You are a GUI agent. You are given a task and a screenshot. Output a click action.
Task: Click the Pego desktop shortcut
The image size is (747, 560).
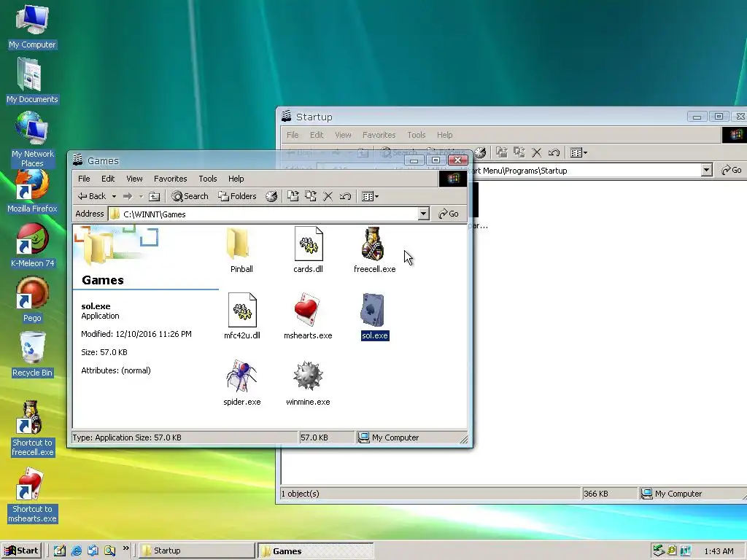point(32,300)
